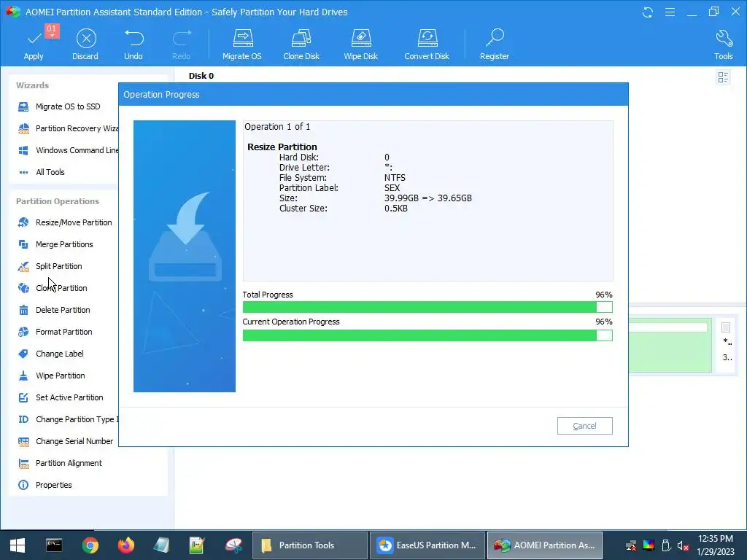This screenshot has height=560, width=747.
Task: Select Partition Alignment option
Action: pos(60,463)
